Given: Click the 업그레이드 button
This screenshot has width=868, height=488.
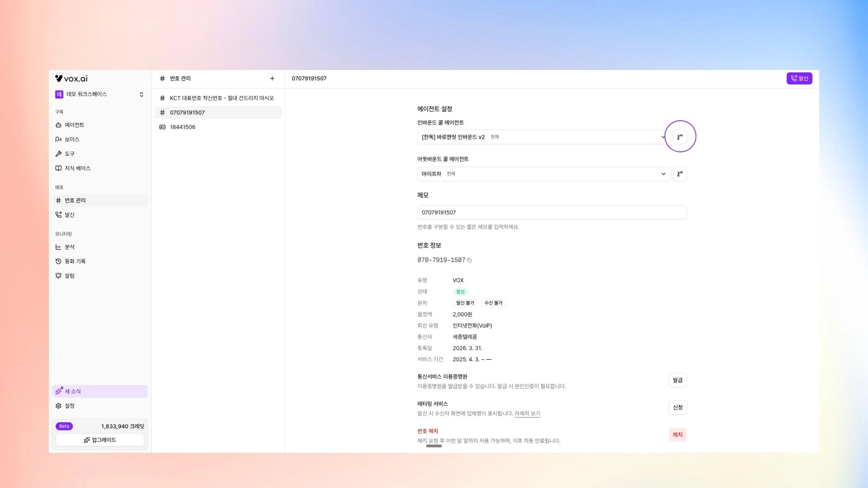Looking at the screenshot, I should [100, 440].
